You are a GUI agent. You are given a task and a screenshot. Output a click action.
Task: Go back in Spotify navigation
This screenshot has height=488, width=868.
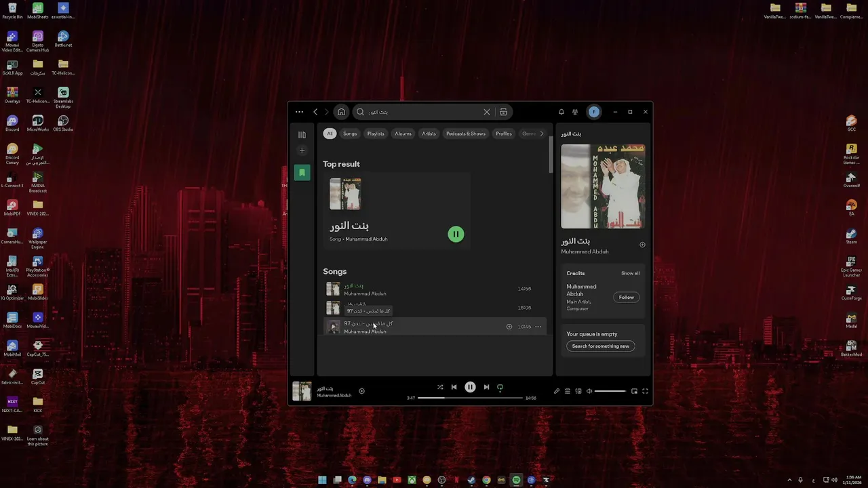pyautogui.click(x=315, y=112)
